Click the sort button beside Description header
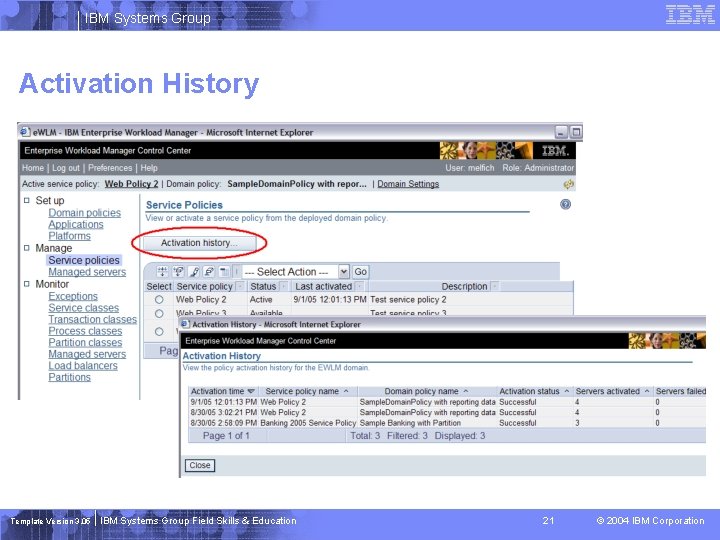 [495, 287]
